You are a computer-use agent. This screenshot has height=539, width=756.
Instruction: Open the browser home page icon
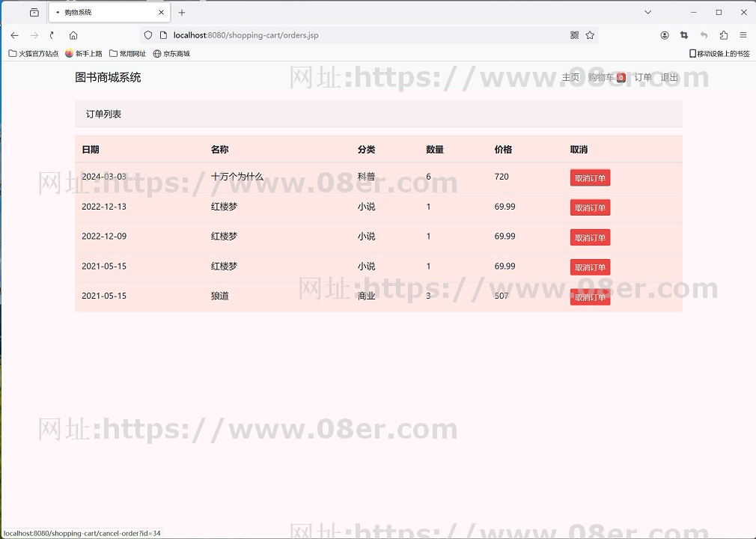pyautogui.click(x=73, y=35)
